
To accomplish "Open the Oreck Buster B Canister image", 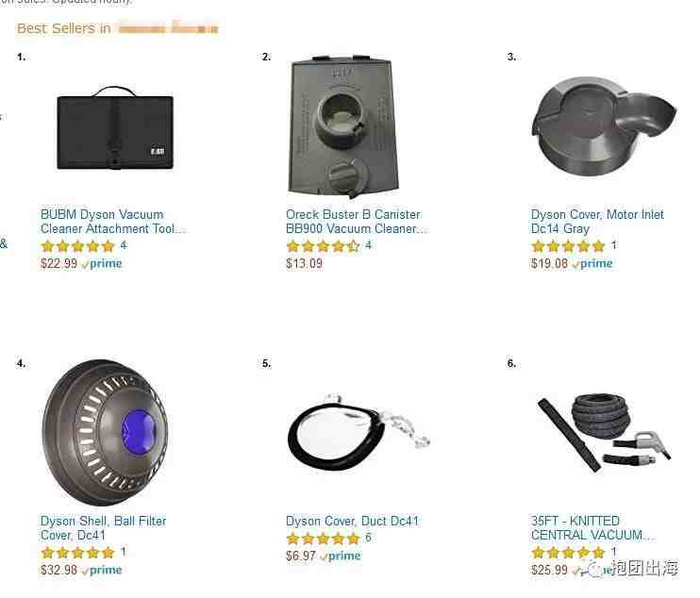I will pos(343,126).
